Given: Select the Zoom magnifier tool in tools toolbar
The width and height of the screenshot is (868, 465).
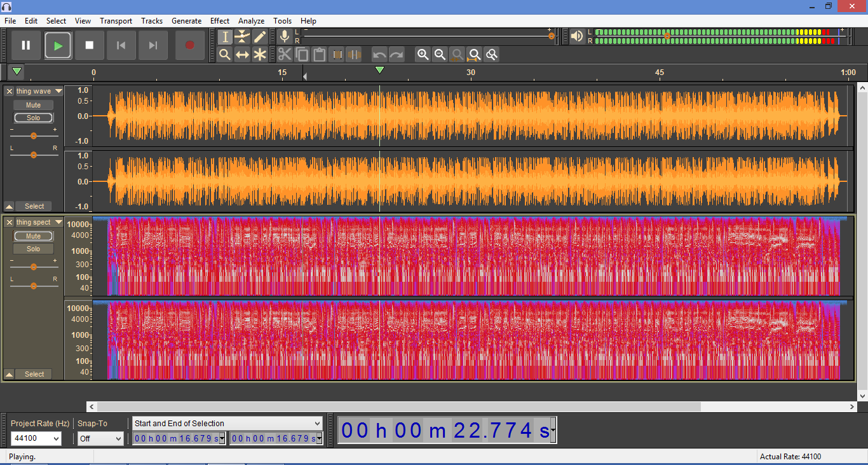Looking at the screenshot, I should (225, 55).
